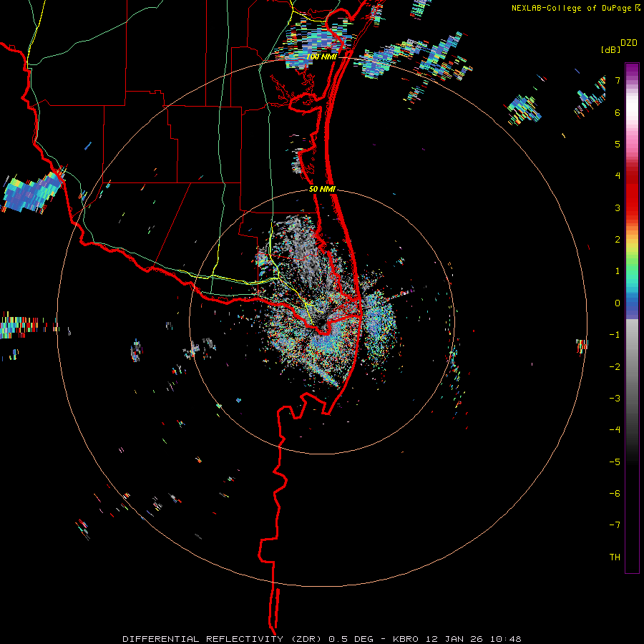The width and height of the screenshot is (644, 644).
Task: Click the -6 dB tick label on scale
Action: (x=615, y=494)
